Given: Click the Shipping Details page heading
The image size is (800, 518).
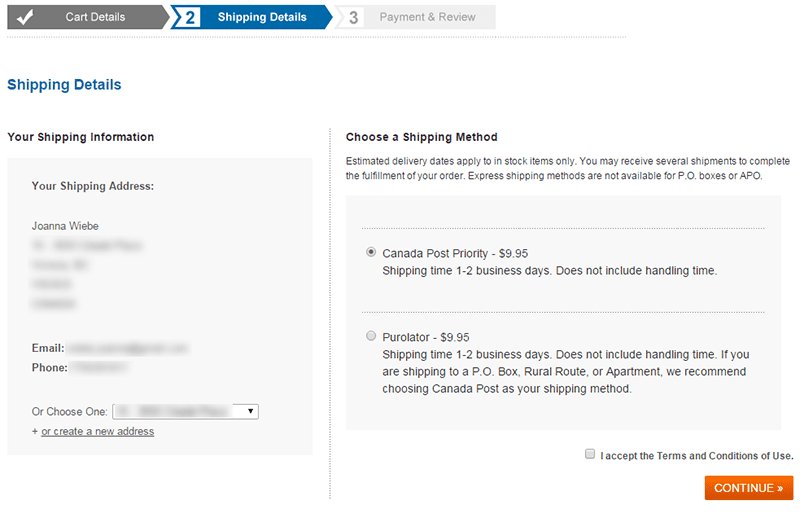Looking at the screenshot, I should click(x=64, y=85).
